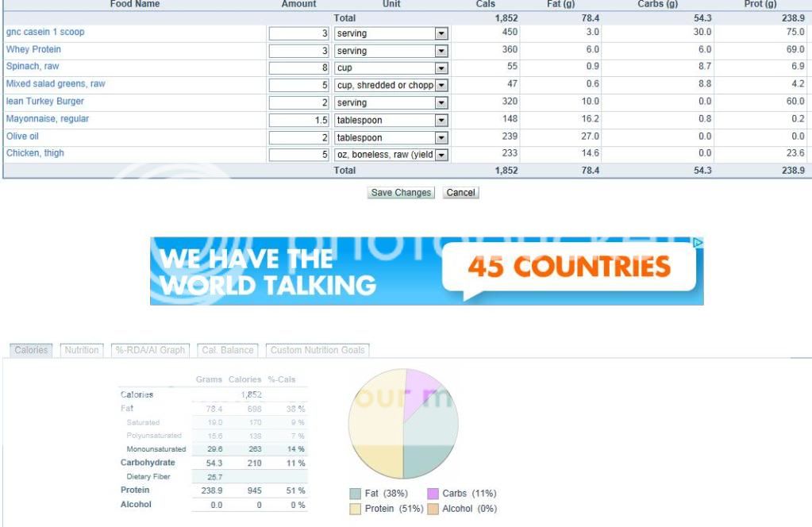Open unit dropdown for Olive oil row
Viewport: 812px width, 527px height.
point(441,138)
